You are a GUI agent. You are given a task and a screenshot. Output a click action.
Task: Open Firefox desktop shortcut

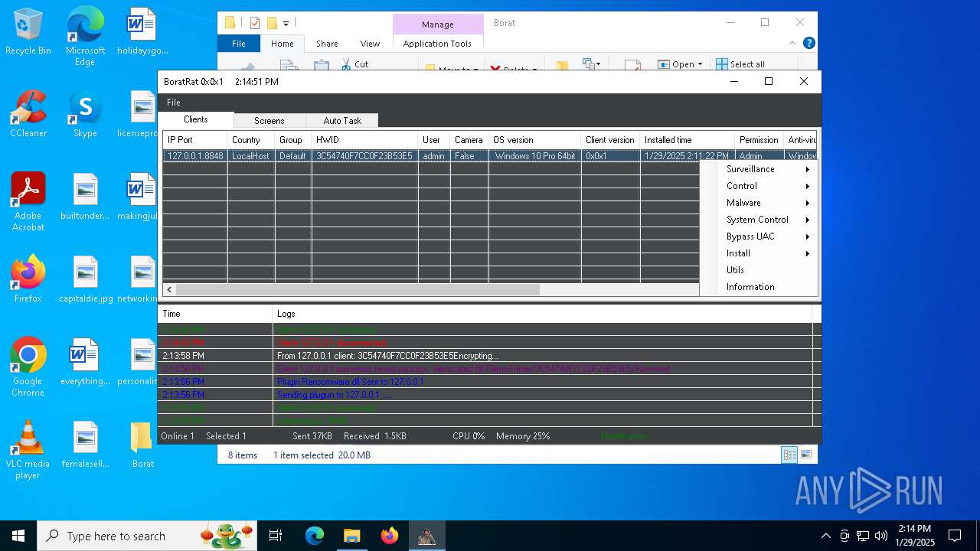tap(28, 279)
